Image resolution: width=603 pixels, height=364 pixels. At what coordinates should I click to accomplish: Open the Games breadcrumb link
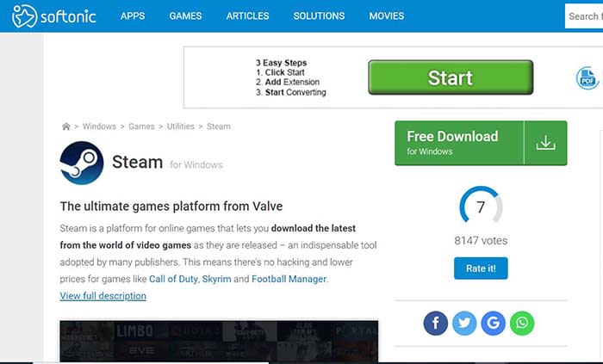[141, 126]
